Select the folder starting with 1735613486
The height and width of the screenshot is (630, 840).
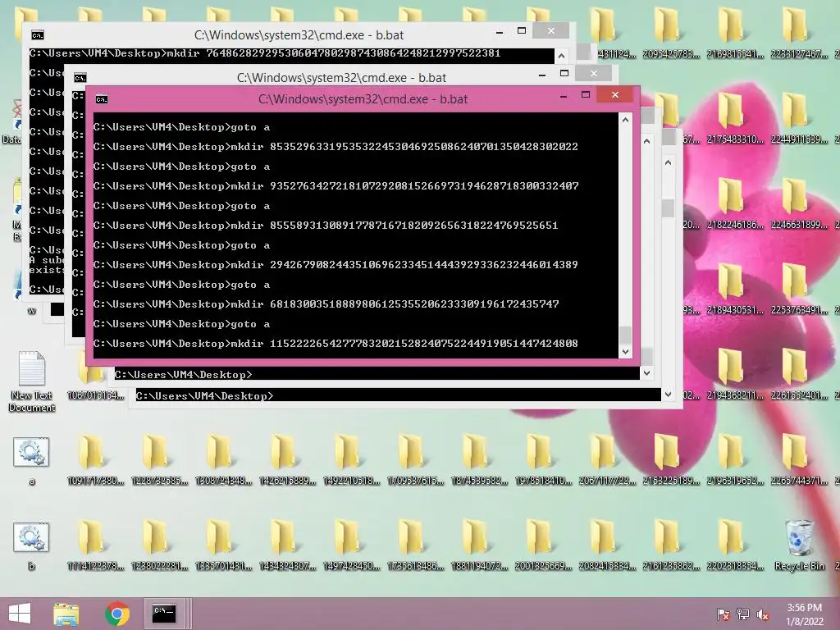coord(415,546)
